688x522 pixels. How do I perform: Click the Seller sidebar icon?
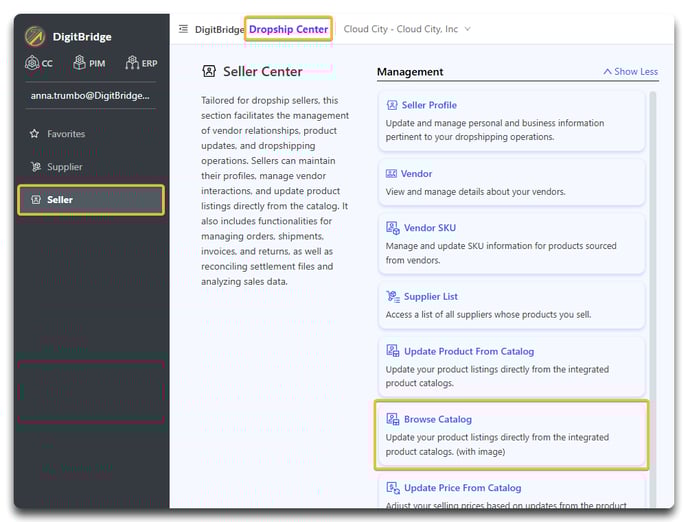[36, 200]
